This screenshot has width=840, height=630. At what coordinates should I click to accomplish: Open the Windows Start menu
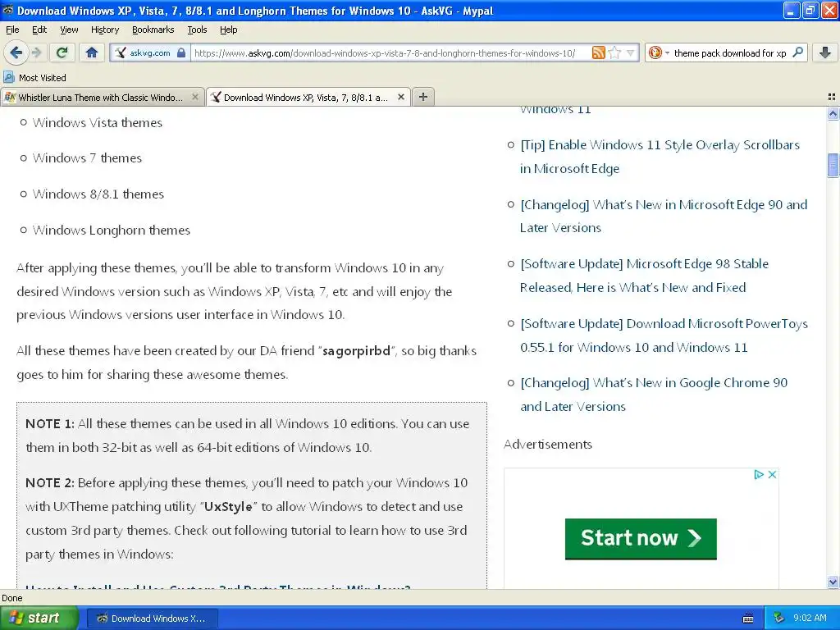coord(39,619)
